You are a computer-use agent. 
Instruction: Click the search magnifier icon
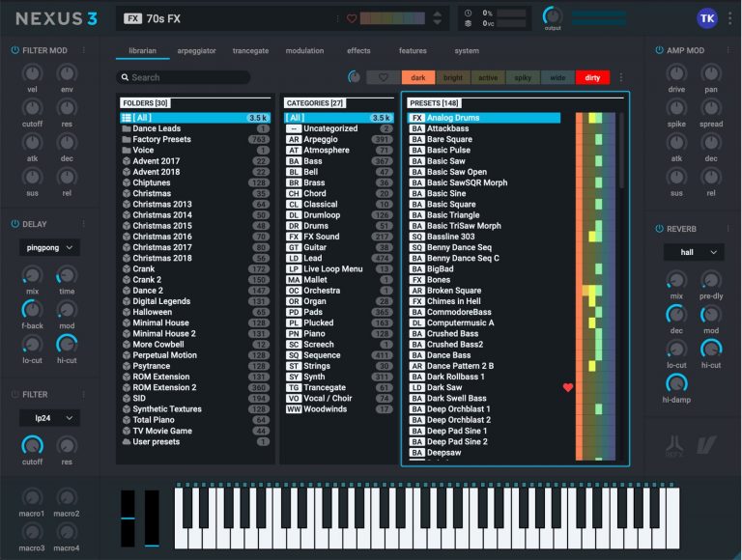(x=125, y=77)
